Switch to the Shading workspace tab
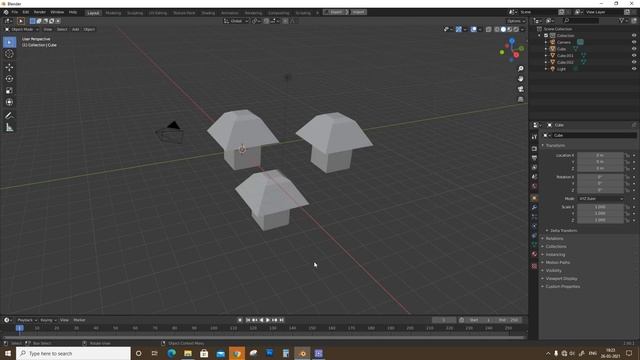The width and height of the screenshot is (640, 360). point(208,13)
